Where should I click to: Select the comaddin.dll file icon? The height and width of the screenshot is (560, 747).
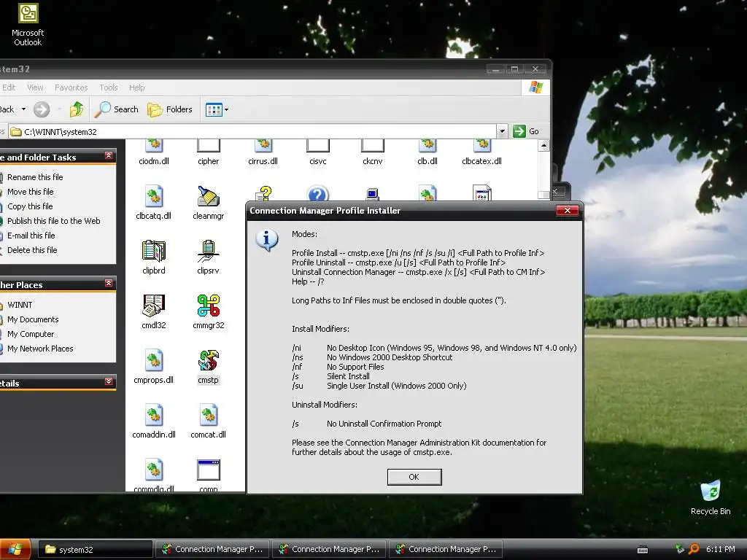point(153,421)
